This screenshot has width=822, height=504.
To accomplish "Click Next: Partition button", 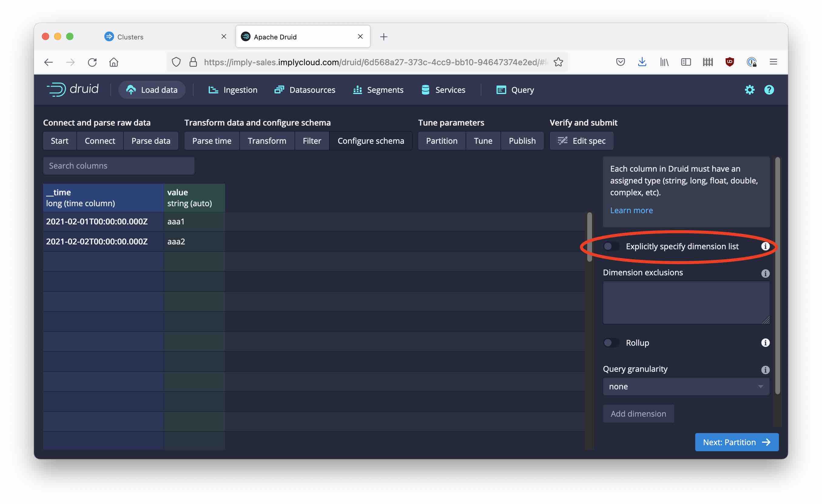I will point(736,442).
